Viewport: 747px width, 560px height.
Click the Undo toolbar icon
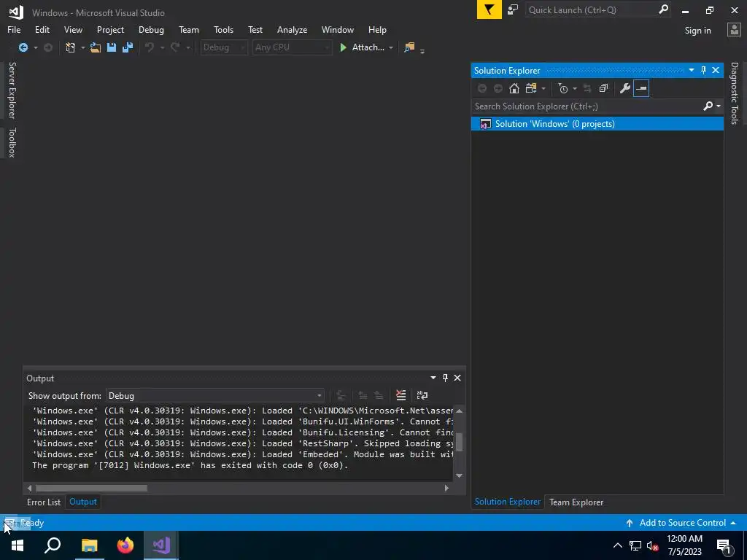(x=150, y=47)
